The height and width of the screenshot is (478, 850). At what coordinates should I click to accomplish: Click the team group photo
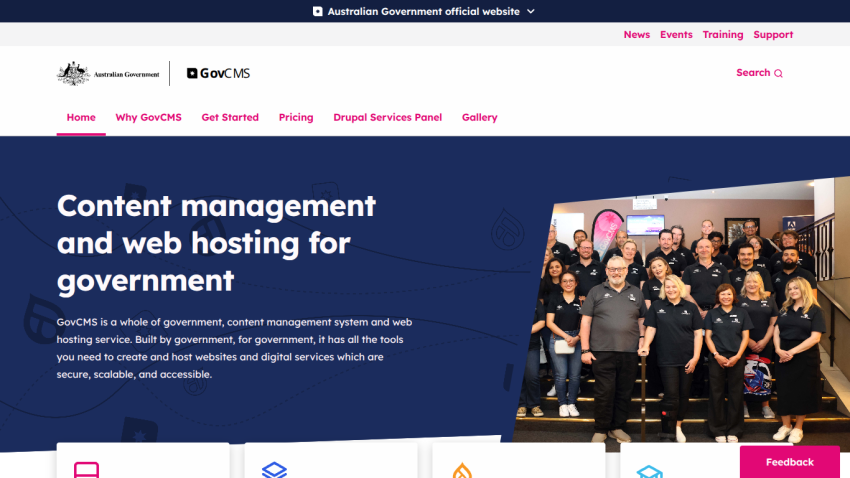pos(683,314)
